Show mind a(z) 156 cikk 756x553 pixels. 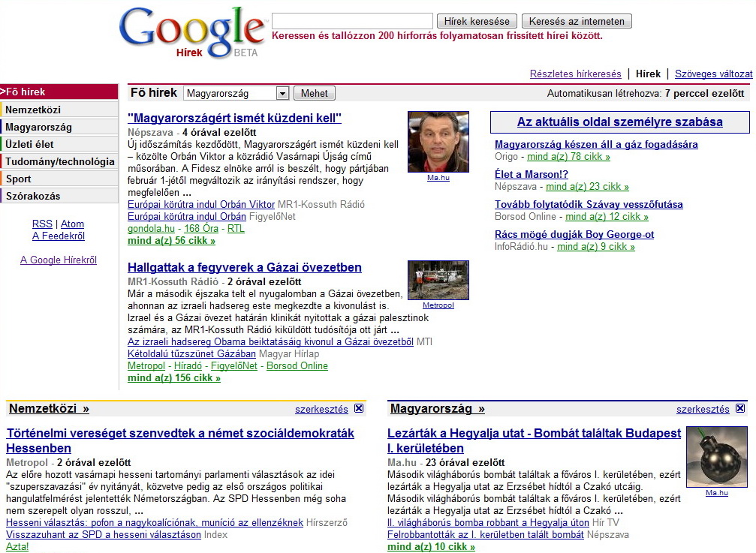coord(174,378)
